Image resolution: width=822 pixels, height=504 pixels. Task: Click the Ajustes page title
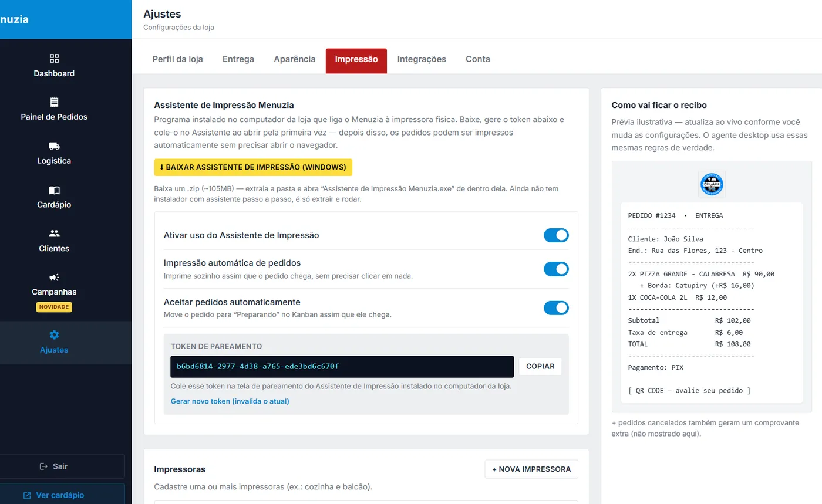pyautogui.click(x=162, y=14)
